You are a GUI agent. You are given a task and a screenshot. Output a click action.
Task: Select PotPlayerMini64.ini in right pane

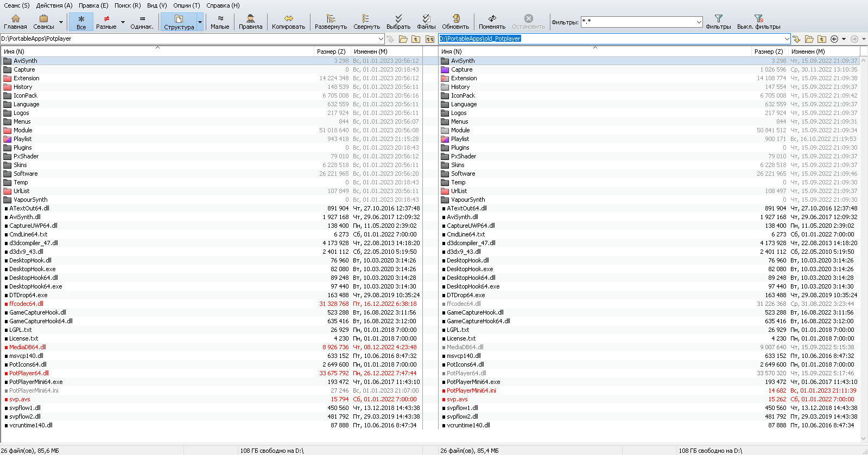(471, 390)
